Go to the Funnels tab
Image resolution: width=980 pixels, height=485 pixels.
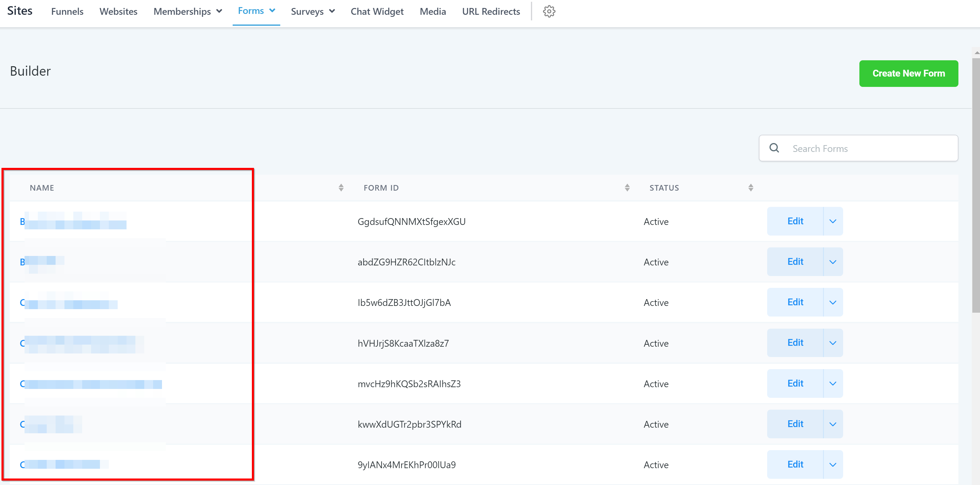click(67, 12)
